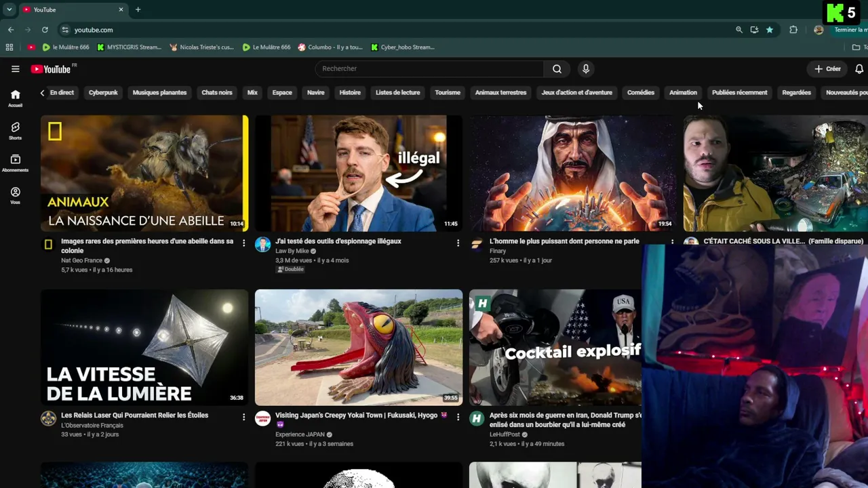Open the tab search dropdown arrow
The image size is (868, 488).
pyautogui.click(x=9, y=9)
